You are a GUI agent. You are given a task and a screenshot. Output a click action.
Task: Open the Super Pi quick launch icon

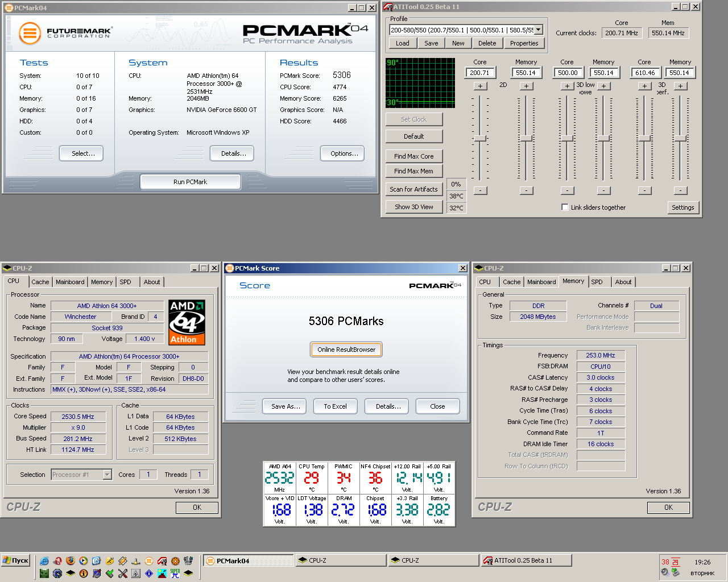pyautogui.click(x=175, y=573)
